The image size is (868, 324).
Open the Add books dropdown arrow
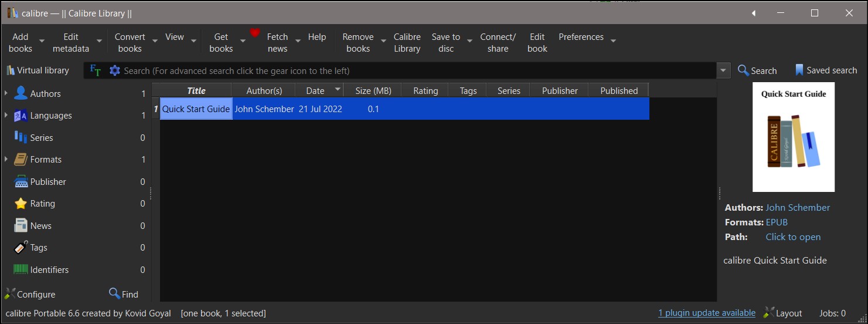(x=42, y=41)
